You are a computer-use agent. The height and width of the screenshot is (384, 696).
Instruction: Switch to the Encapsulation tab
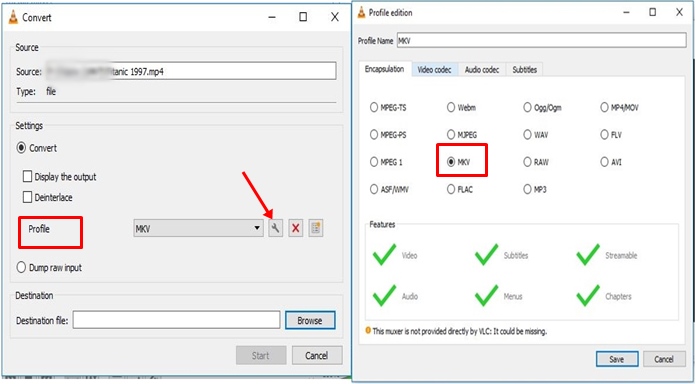[x=384, y=69]
